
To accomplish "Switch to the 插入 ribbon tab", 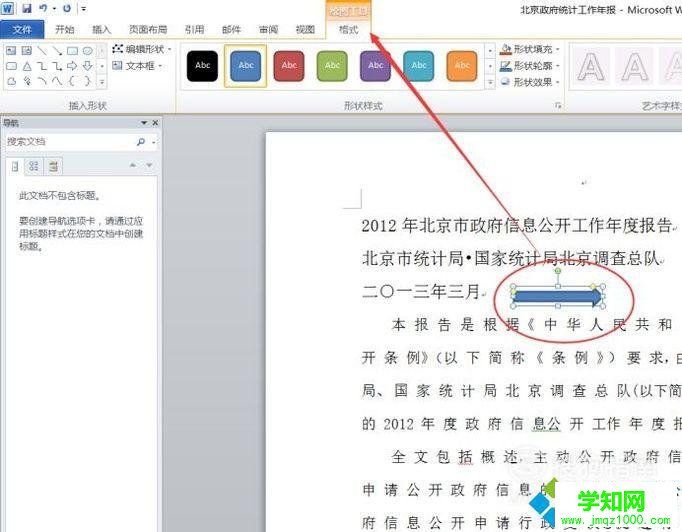I will click(x=101, y=30).
